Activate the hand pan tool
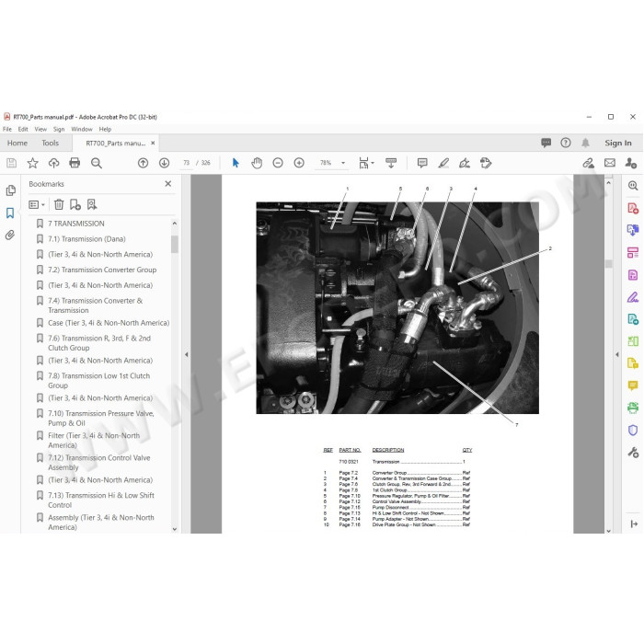Screen dimensions: 644x644 coord(257,163)
